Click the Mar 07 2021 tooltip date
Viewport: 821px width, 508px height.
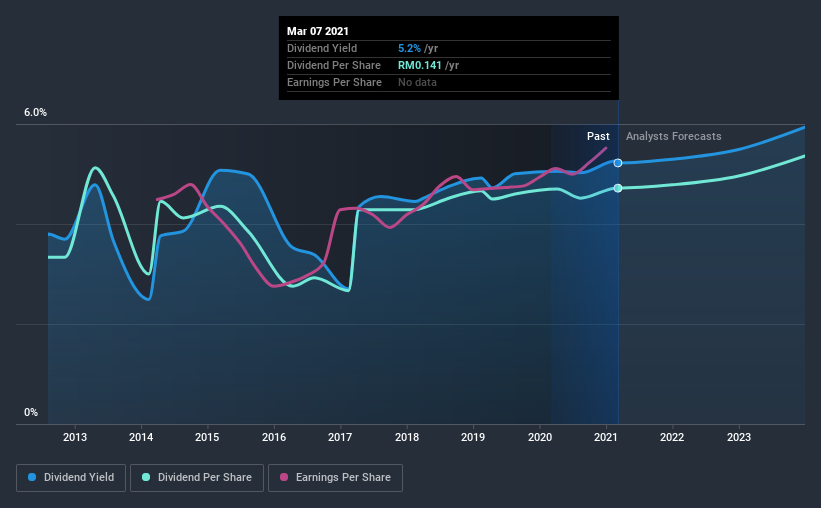pyautogui.click(x=318, y=31)
